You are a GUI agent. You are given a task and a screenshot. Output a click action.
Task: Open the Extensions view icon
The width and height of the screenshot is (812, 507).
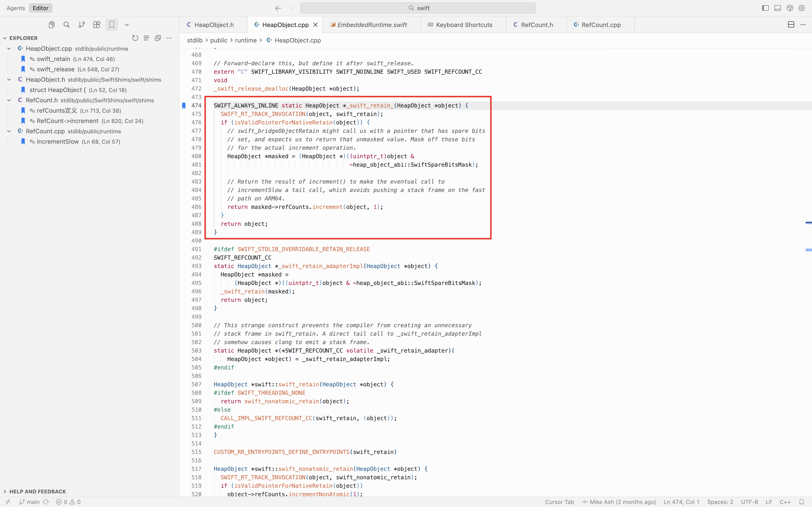coord(97,25)
